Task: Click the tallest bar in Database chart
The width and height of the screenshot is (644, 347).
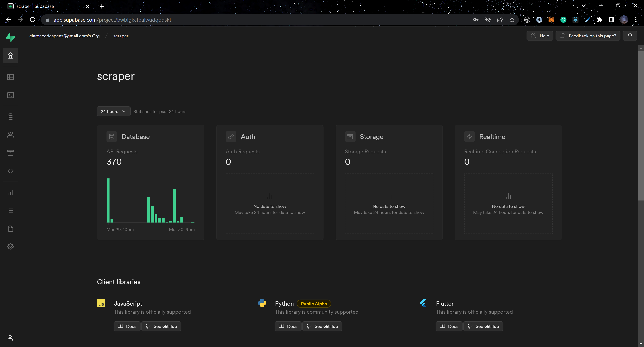Action: tap(108, 200)
